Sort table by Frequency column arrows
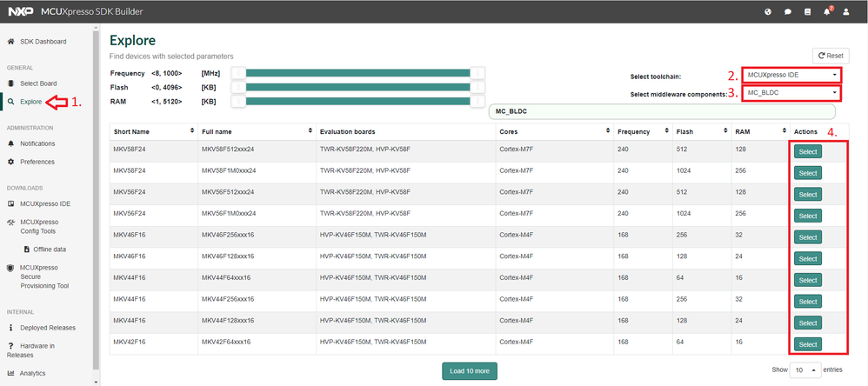The image size is (868, 386). point(666,131)
